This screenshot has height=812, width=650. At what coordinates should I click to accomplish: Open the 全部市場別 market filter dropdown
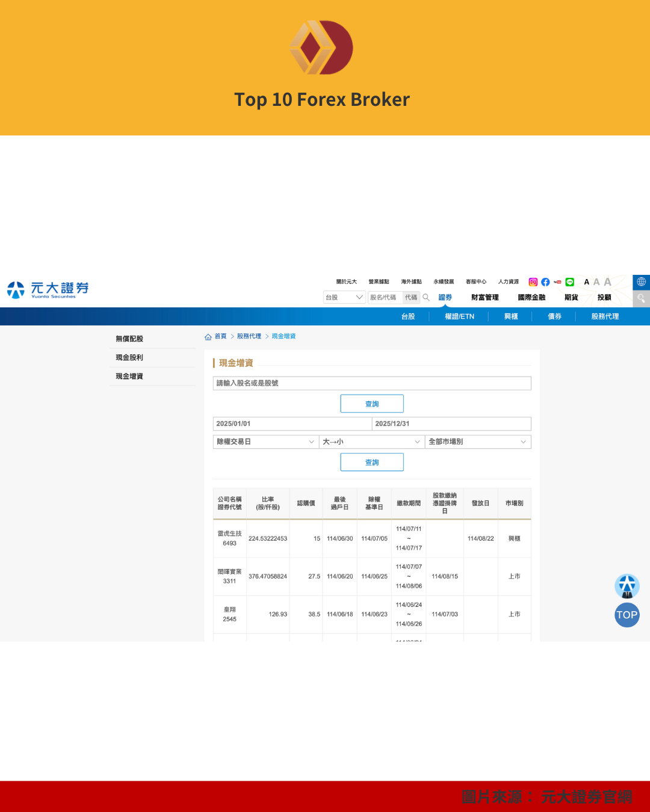477,442
